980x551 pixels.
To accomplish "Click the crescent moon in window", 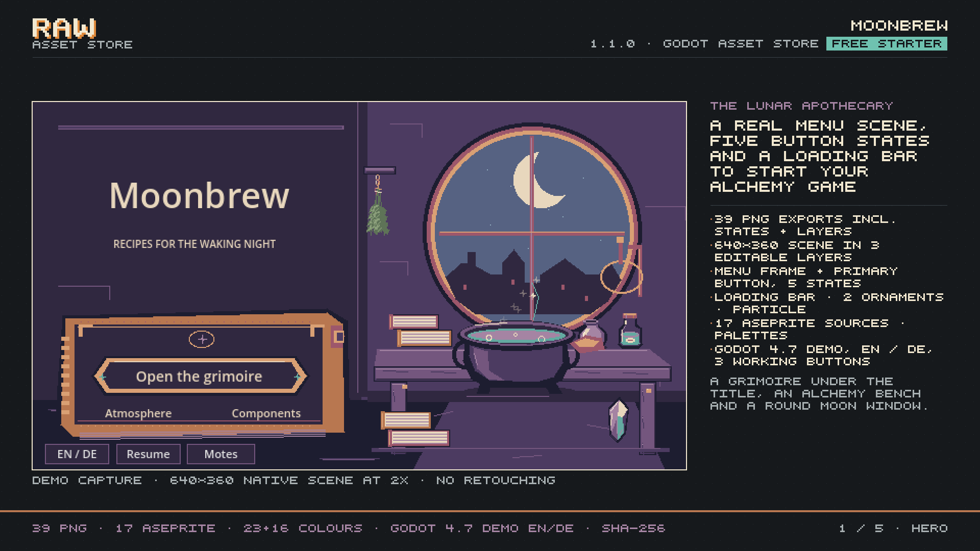I will pyautogui.click(x=538, y=180).
